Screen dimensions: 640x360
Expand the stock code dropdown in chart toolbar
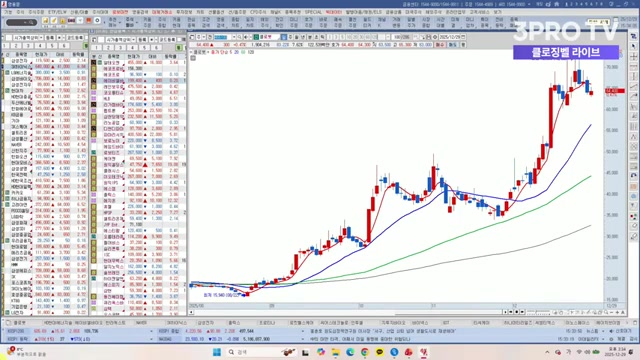coord(233,37)
